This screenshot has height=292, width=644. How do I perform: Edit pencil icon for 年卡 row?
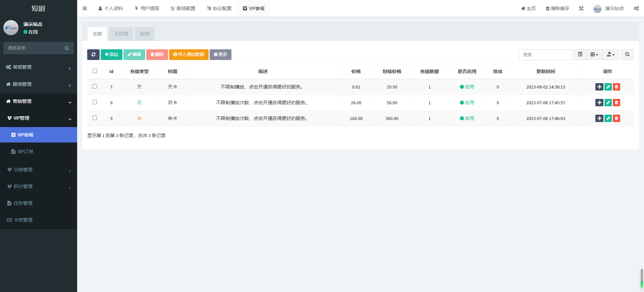tap(608, 118)
